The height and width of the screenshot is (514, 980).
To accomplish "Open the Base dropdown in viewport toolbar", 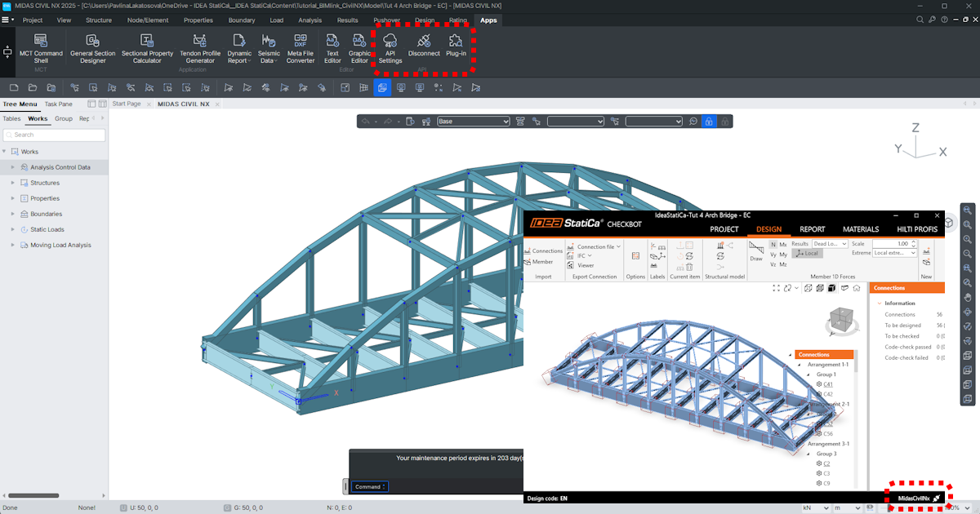I will click(474, 122).
